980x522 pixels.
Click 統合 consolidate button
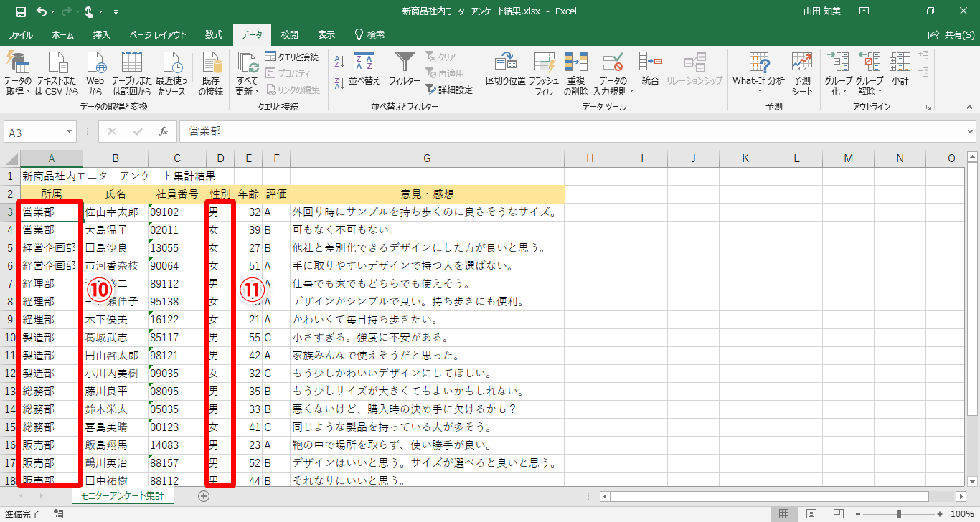pos(651,69)
